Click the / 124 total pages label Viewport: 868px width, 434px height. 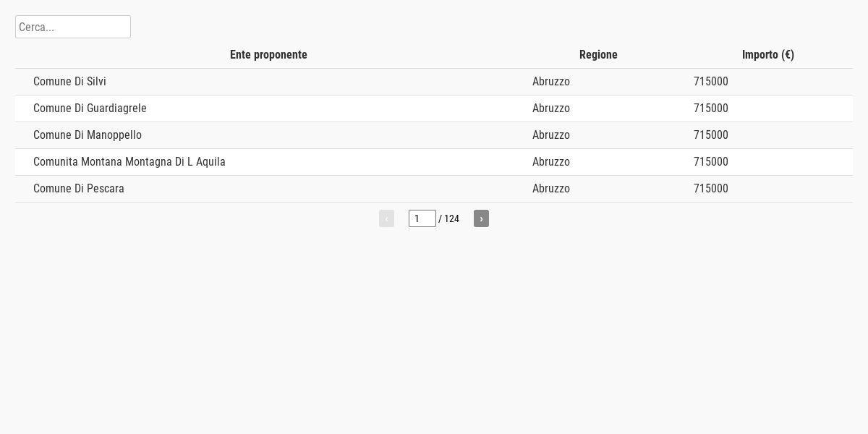point(448,218)
